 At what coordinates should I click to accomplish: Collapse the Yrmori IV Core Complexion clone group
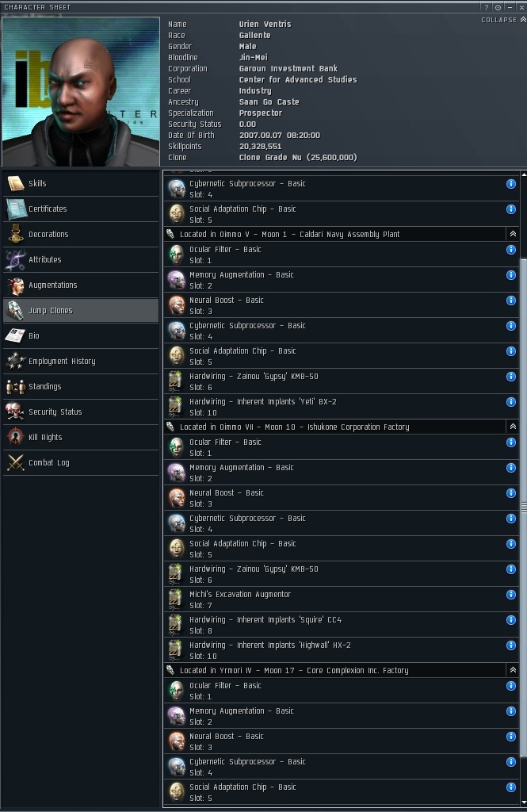(513, 670)
